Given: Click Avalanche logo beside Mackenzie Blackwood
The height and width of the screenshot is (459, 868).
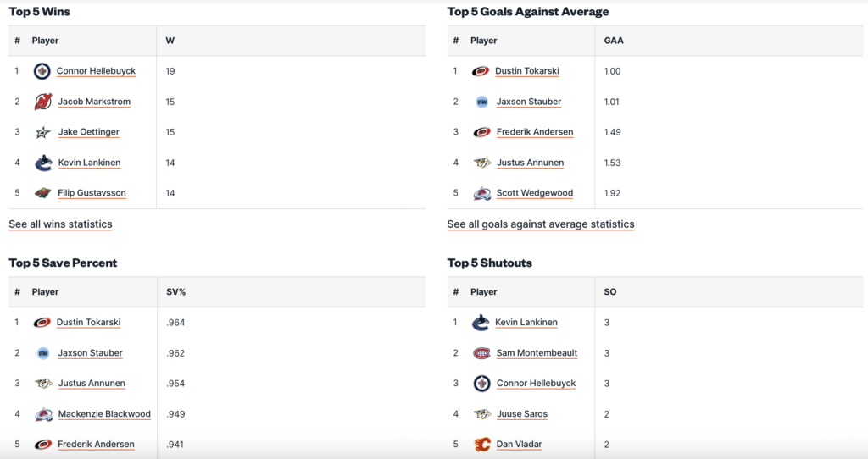Looking at the screenshot, I should coord(43,414).
